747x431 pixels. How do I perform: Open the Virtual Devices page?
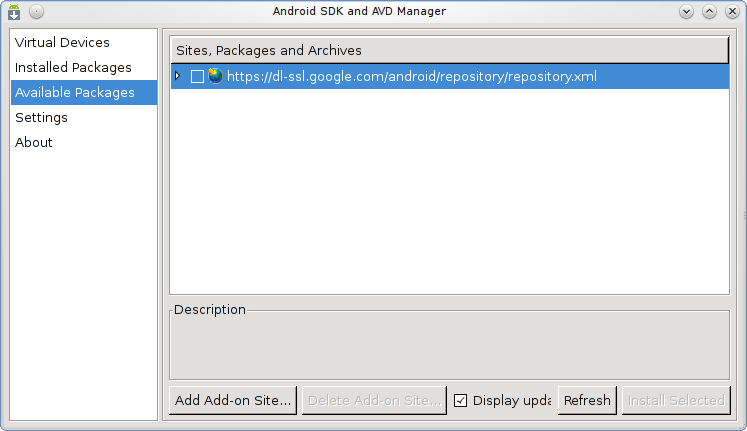click(62, 43)
